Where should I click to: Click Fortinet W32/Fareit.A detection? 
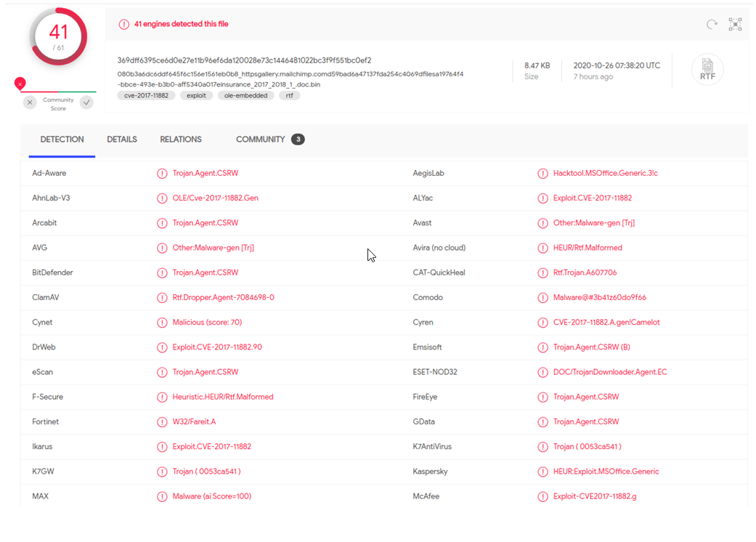tap(195, 422)
